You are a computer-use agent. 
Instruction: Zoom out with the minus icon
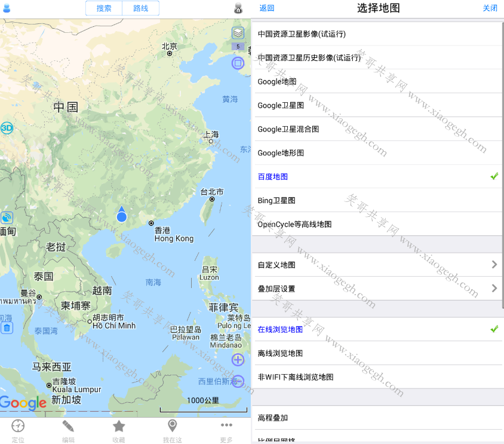238,382
